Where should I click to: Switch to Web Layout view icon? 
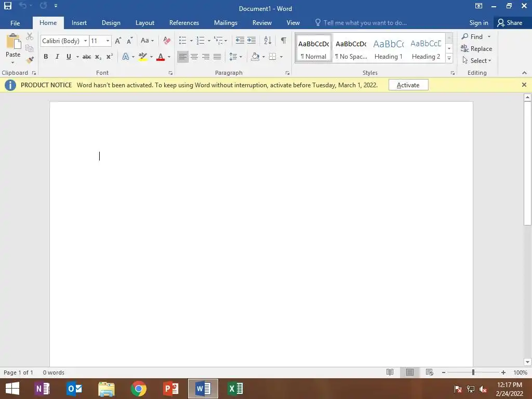click(x=430, y=372)
